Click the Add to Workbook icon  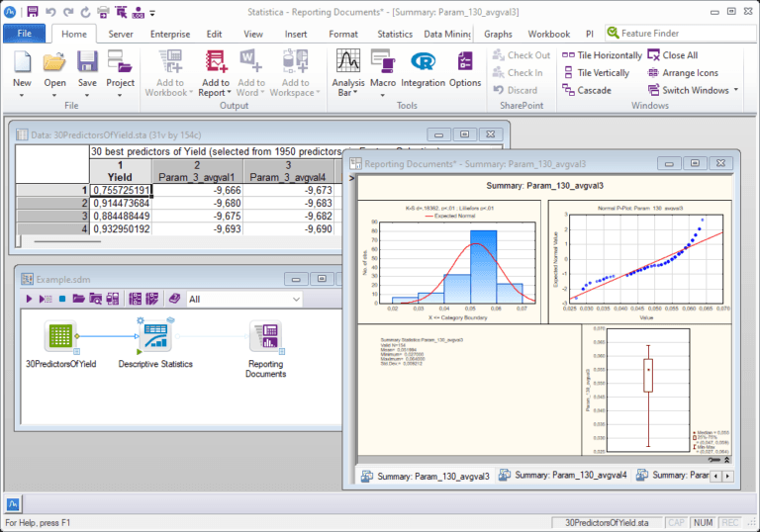170,61
